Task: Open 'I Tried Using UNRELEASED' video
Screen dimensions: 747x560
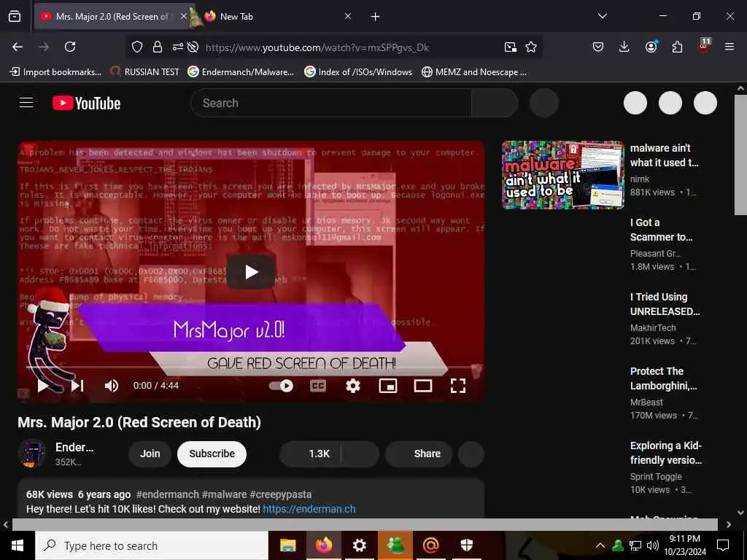Action: (x=665, y=304)
